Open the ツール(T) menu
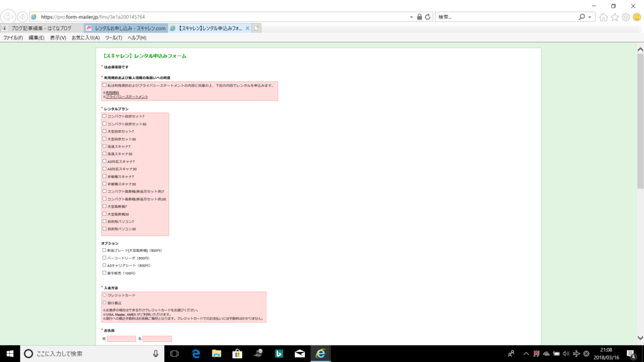The width and height of the screenshot is (644, 362). point(113,38)
